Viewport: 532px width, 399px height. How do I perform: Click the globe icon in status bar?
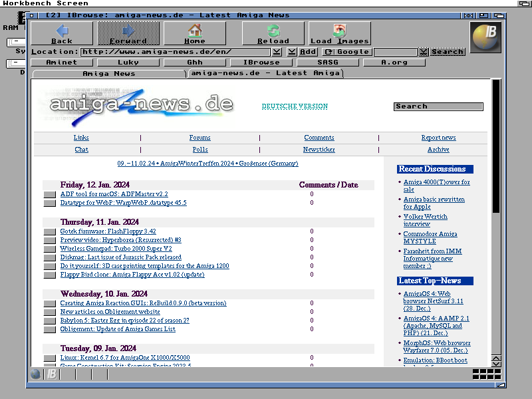[36, 374]
